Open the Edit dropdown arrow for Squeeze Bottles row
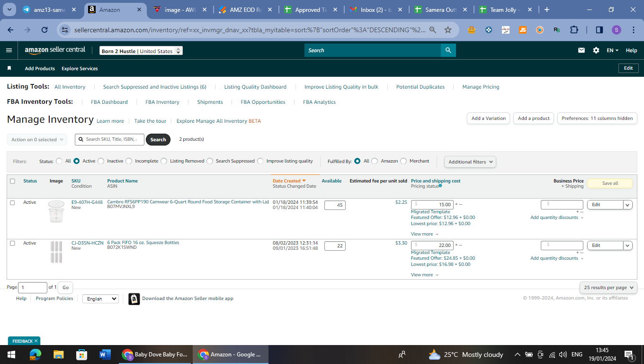 (x=628, y=246)
